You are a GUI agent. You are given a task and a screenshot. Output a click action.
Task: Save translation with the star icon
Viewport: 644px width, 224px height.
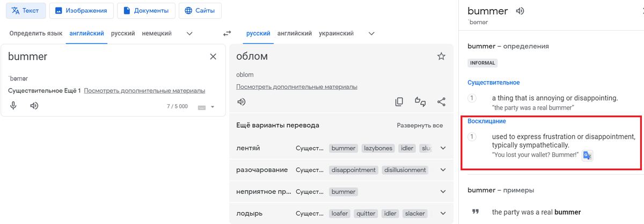pyautogui.click(x=441, y=56)
